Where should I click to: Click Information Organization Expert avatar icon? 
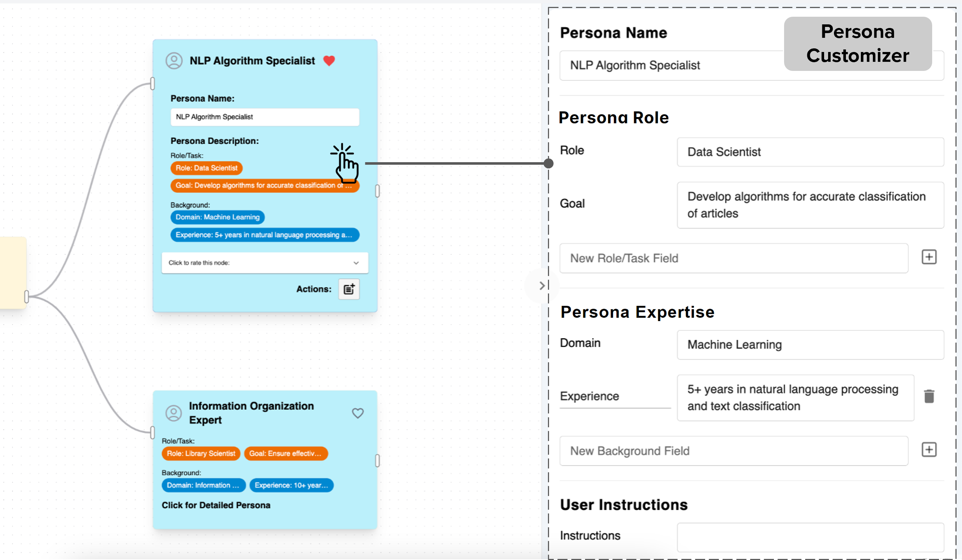174,413
